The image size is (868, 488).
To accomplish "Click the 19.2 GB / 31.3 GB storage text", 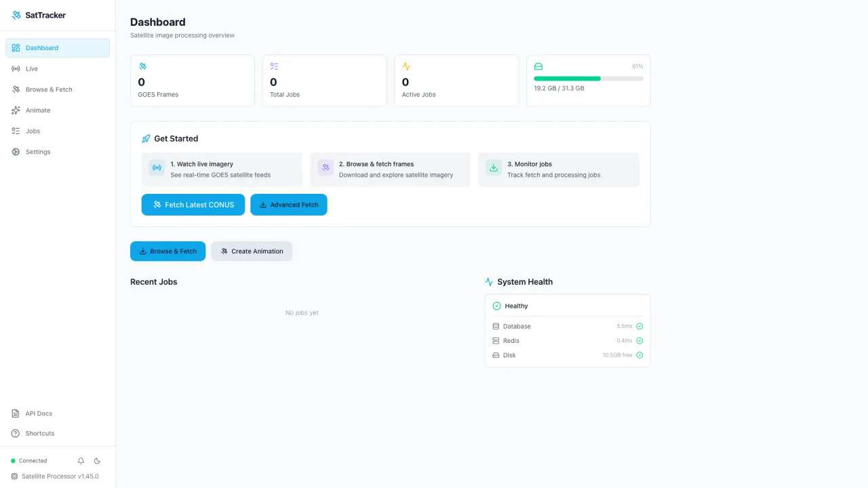I will 559,88.
